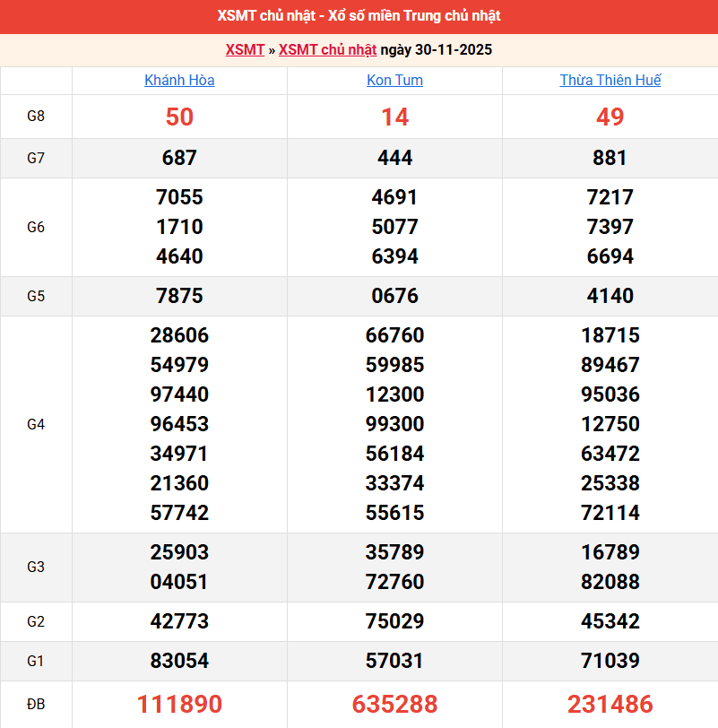Open the Kon Tum province link
Screen dimensions: 718x728
pos(394,80)
